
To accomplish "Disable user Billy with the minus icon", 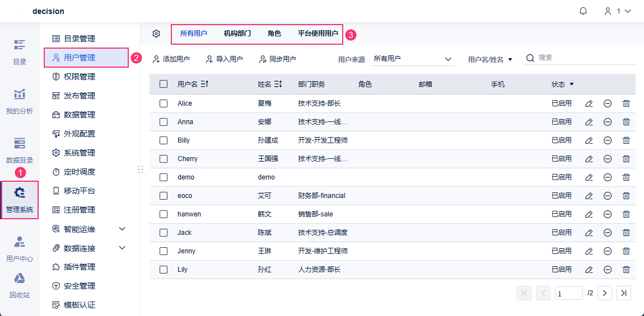I will pyautogui.click(x=608, y=140).
